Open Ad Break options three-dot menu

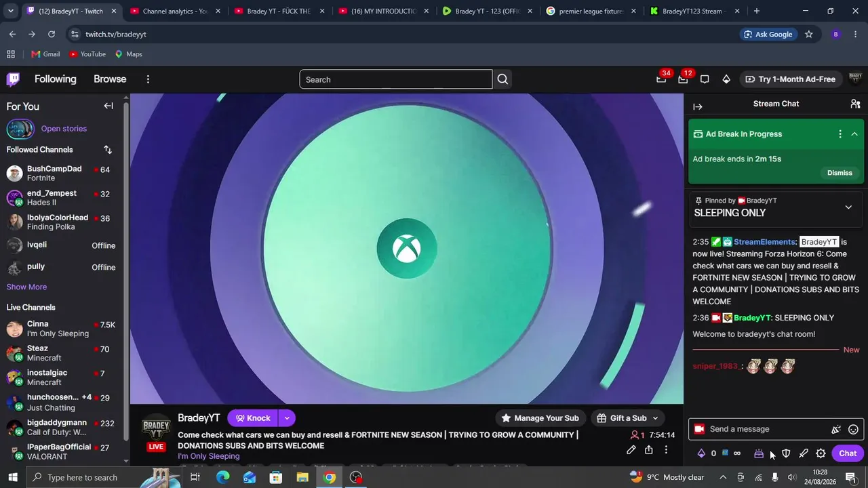840,134
